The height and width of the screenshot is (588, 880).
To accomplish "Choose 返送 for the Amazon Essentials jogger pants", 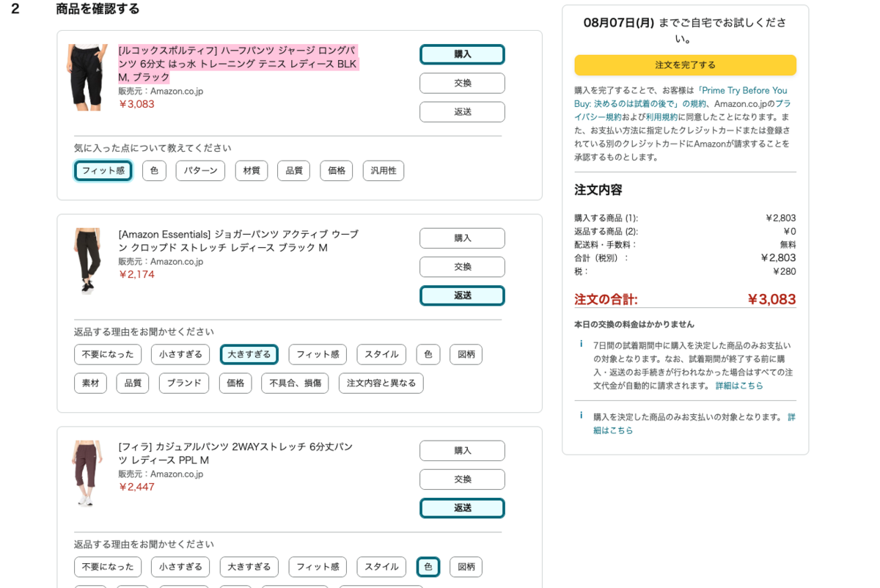I will click(x=462, y=295).
